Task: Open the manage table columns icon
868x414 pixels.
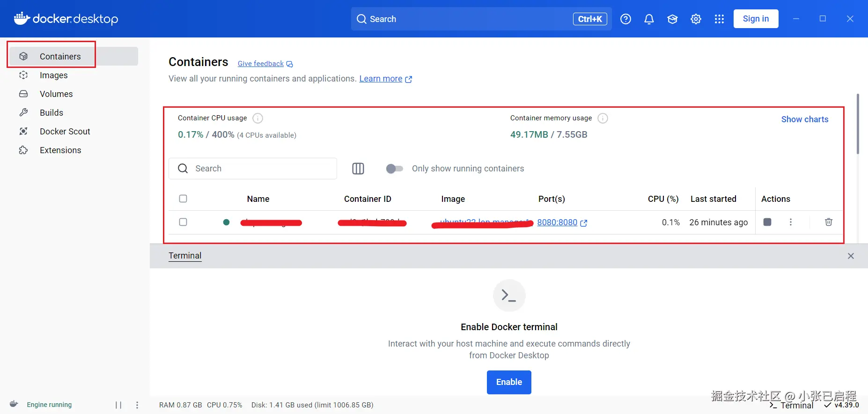Action: click(358, 169)
